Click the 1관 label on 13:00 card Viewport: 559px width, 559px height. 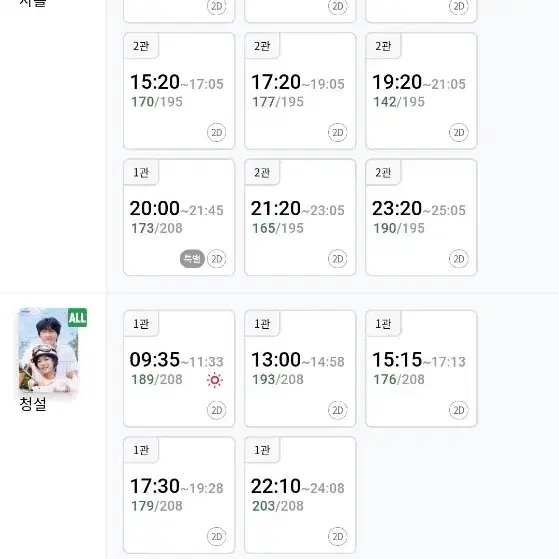262,324
